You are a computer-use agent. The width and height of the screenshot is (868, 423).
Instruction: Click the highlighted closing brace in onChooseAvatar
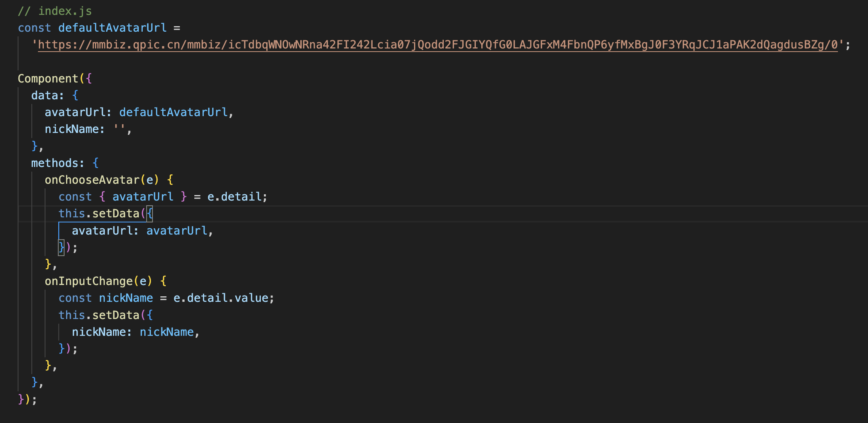click(61, 247)
